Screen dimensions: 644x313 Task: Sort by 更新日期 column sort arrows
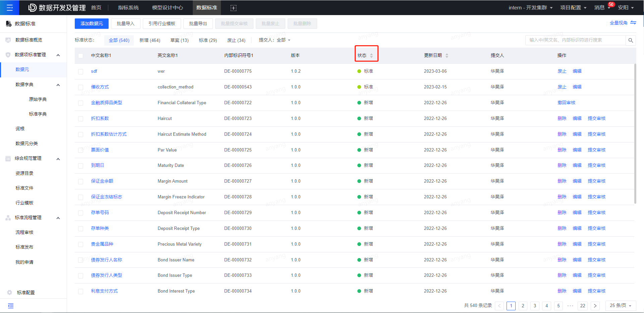coord(447,56)
